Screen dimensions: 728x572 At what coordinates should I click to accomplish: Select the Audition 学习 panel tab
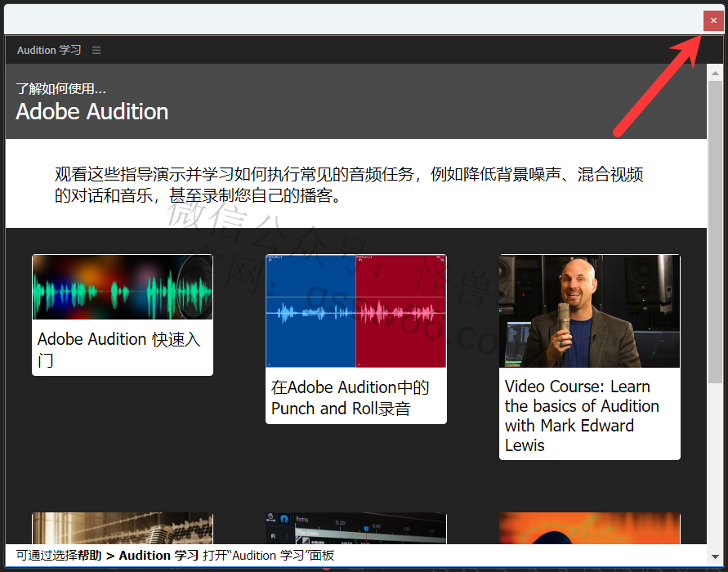pyautogui.click(x=49, y=50)
